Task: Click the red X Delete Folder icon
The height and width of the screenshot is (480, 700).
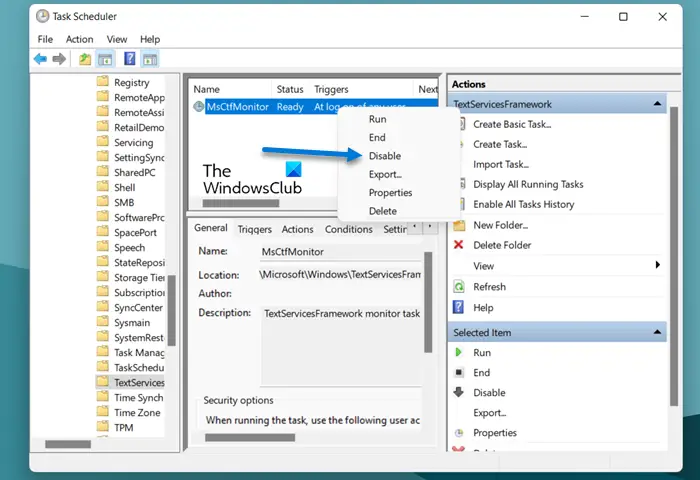Action: click(458, 245)
